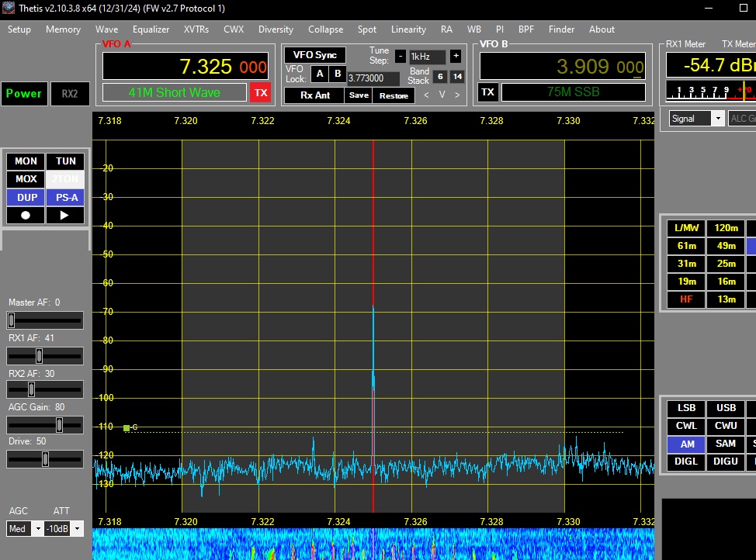Open the Wave menu
The image size is (756, 560).
106,29
